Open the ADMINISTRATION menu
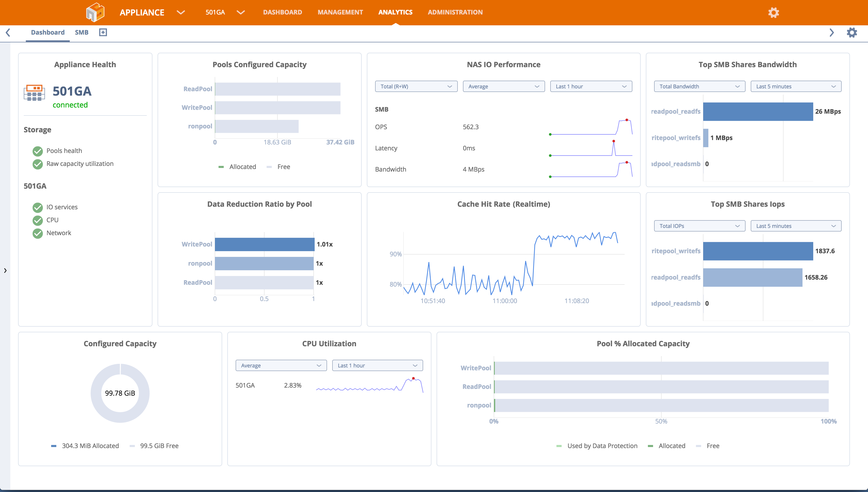868x492 pixels. 455,12
